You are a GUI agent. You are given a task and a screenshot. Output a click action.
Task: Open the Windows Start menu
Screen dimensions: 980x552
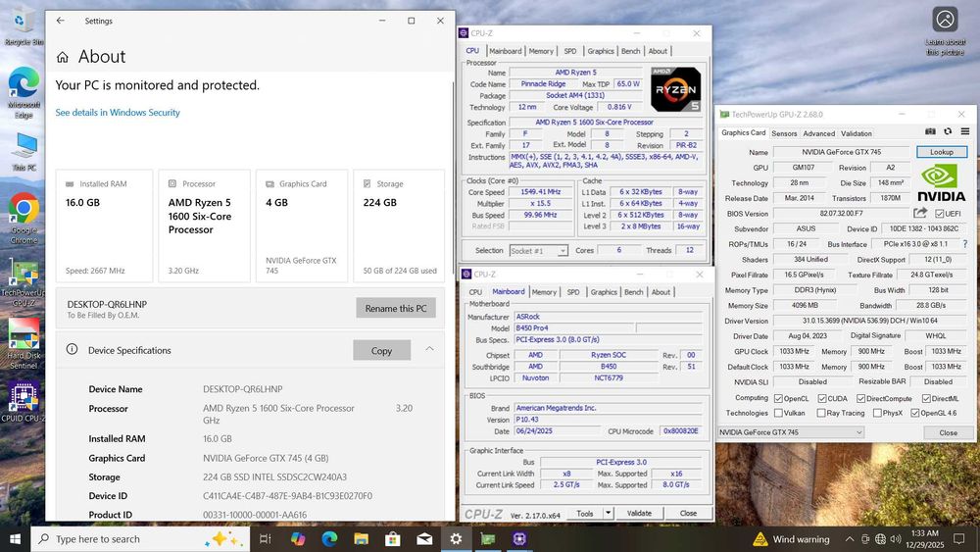tap(15, 539)
